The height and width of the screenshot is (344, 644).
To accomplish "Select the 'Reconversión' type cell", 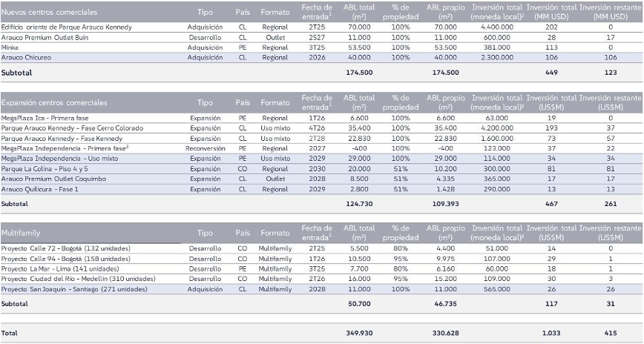I will pyautogui.click(x=205, y=148).
